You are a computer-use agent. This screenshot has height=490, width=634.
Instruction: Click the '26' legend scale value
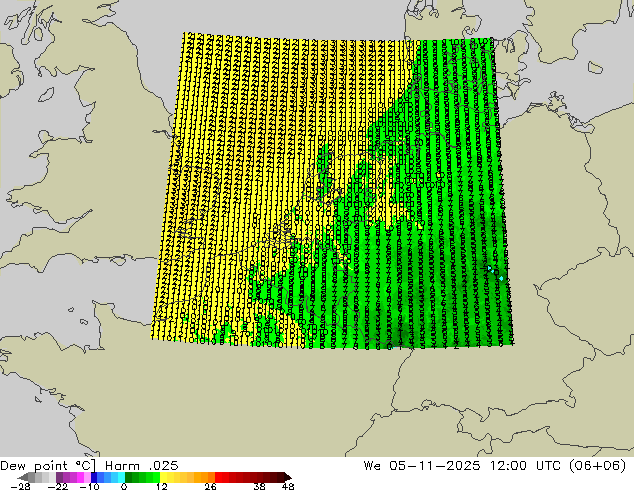tap(210, 486)
